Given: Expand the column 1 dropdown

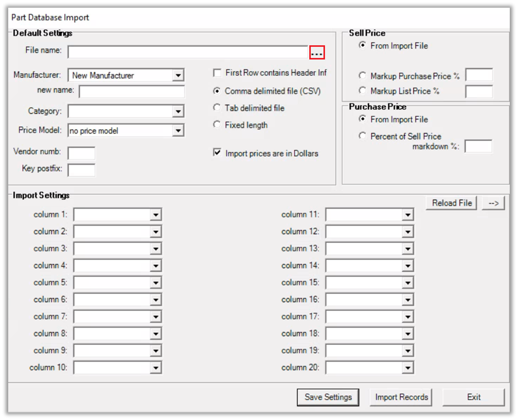Looking at the screenshot, I should tap(156, 215).
